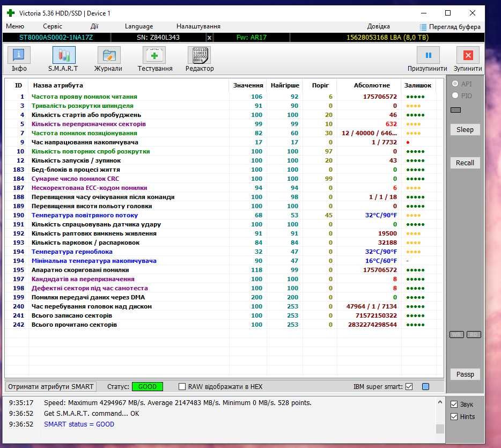501x448 pixels.
Task: Click the small WR indicator box
Action: (456, 335)
